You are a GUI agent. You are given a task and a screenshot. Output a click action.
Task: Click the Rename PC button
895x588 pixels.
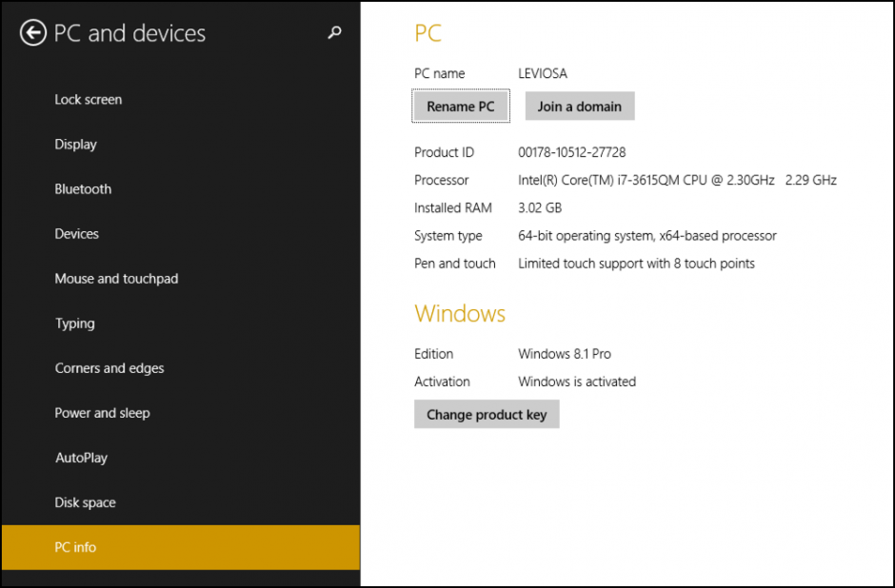pos(460,106)
